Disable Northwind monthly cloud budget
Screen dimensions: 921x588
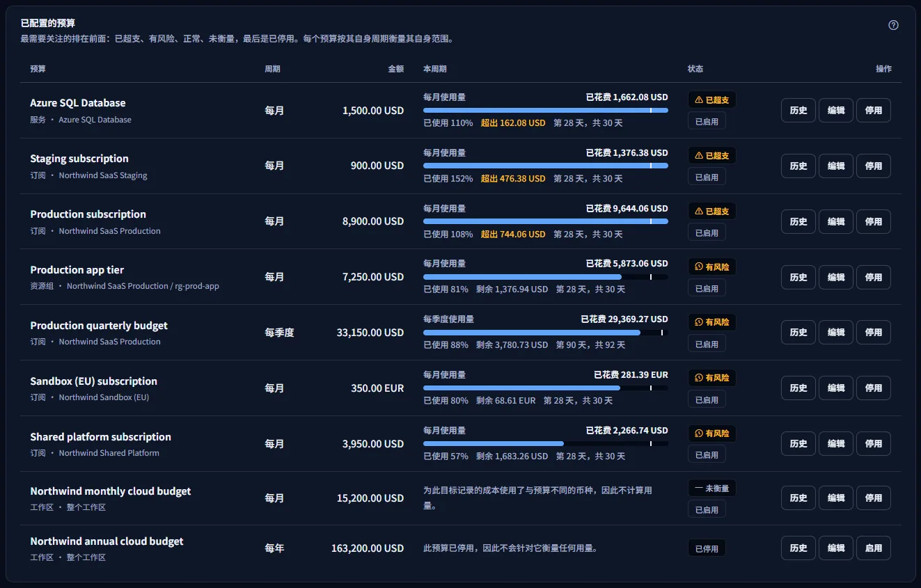tap(874, 498)
